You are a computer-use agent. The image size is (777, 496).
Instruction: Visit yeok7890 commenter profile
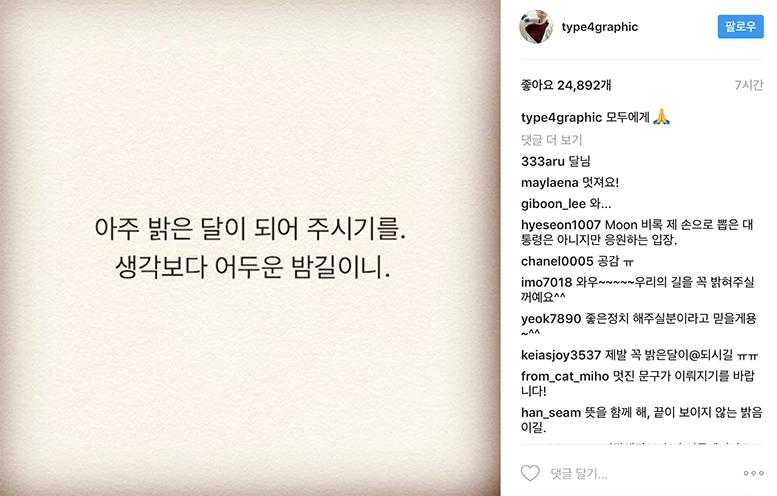pos(551,319)
